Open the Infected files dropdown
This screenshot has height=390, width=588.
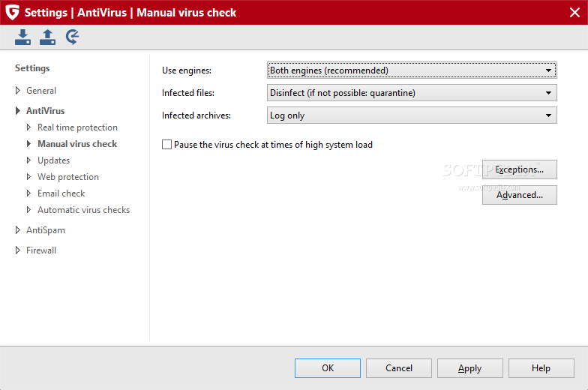[x=412, y=93]
